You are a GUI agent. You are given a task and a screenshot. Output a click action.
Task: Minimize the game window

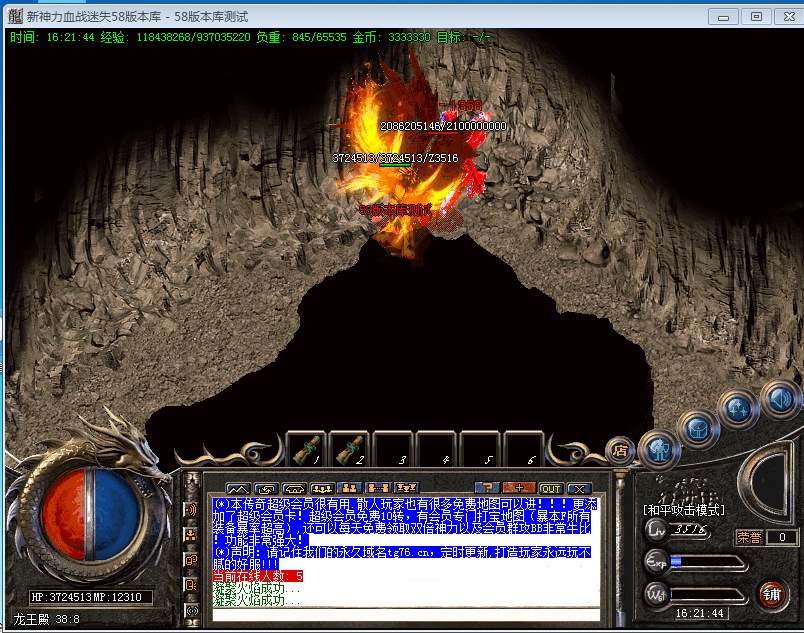click(723, 17)
